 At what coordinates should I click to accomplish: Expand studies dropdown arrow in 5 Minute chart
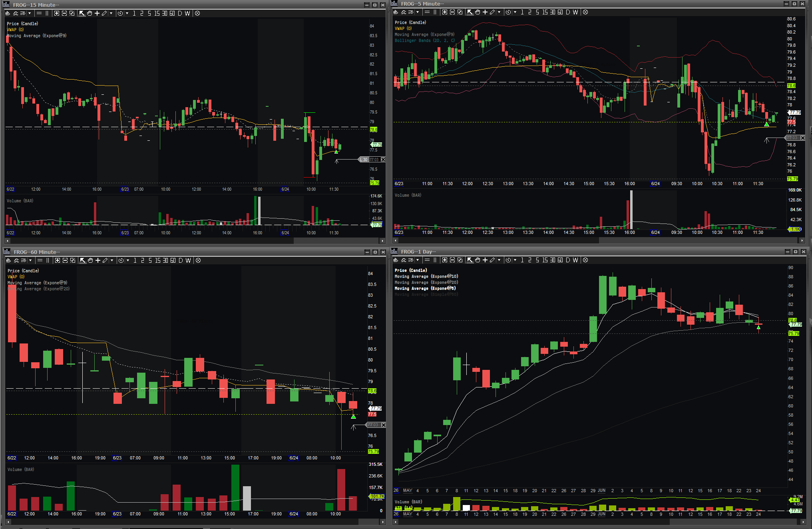pos(418,12)
